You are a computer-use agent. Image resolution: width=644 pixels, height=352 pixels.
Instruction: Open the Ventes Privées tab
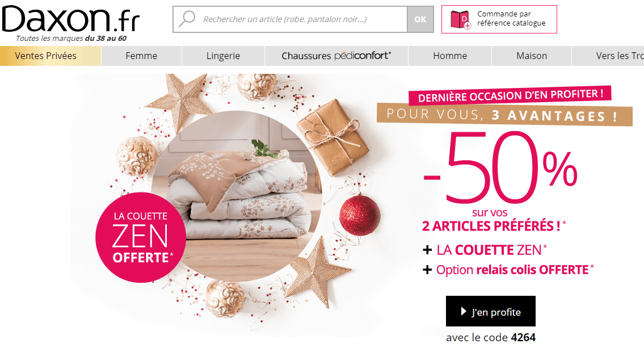click(50, 56)
